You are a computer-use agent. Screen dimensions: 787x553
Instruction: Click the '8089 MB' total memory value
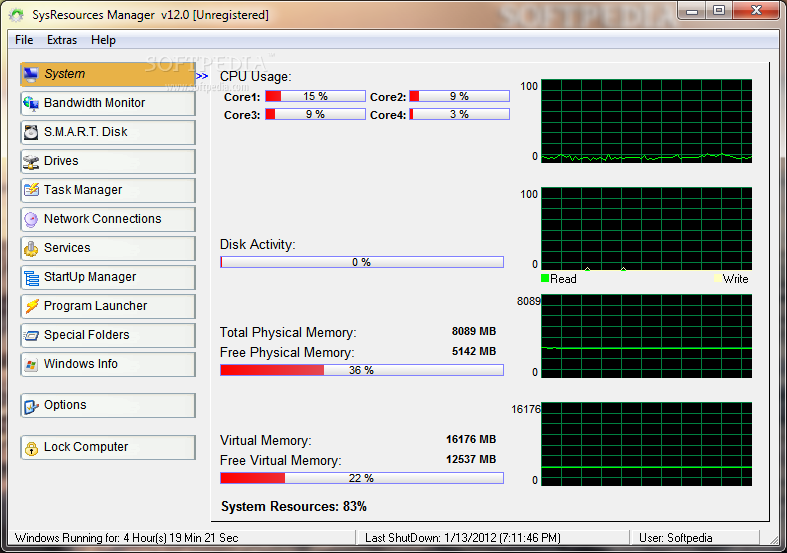click(474, 331)
